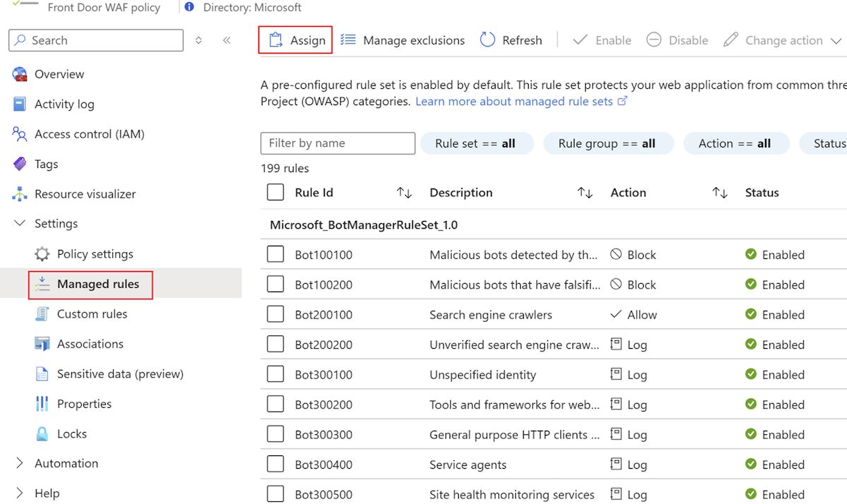The width and height of the screenshot is (847, 504).
Task: Check the select-all rules checkbox
Action: click(275, 192)
